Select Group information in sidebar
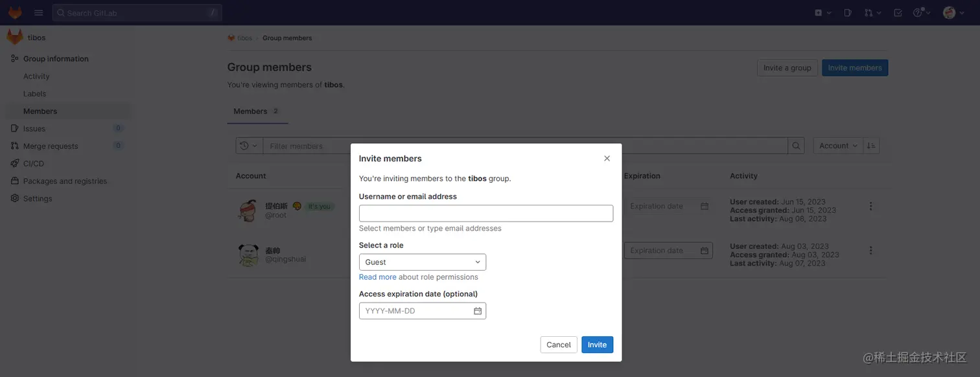Viewport: 980px width, 377px height. [x=56, y=58]
